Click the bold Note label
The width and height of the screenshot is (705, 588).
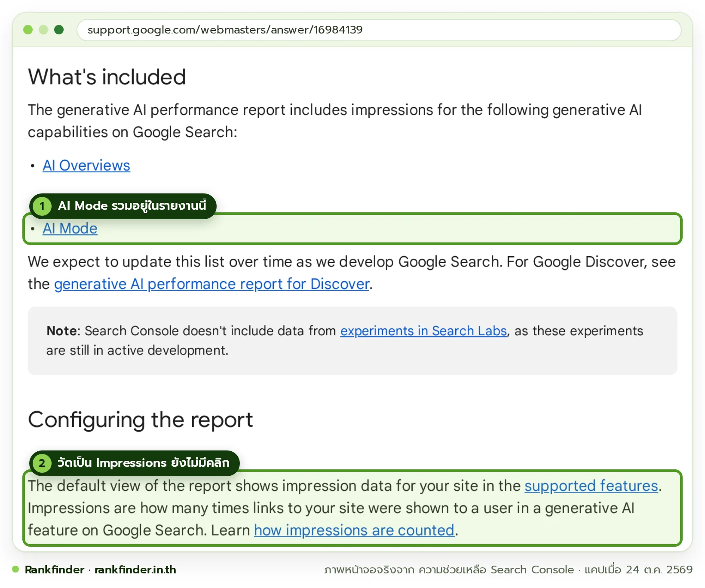point(63,331)
